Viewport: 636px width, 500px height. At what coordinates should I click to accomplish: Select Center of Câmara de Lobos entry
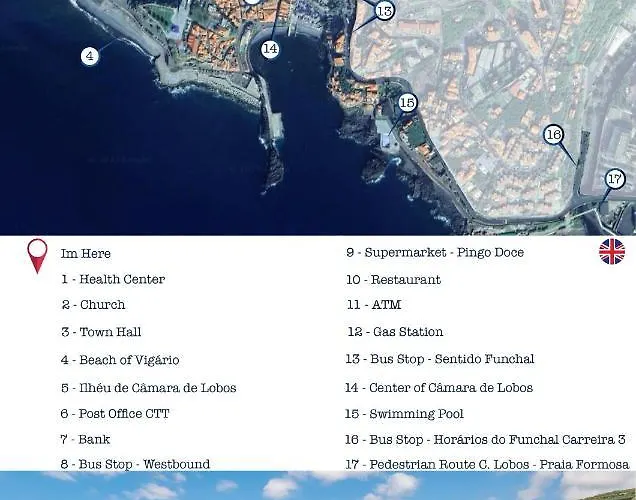point(439,388)
